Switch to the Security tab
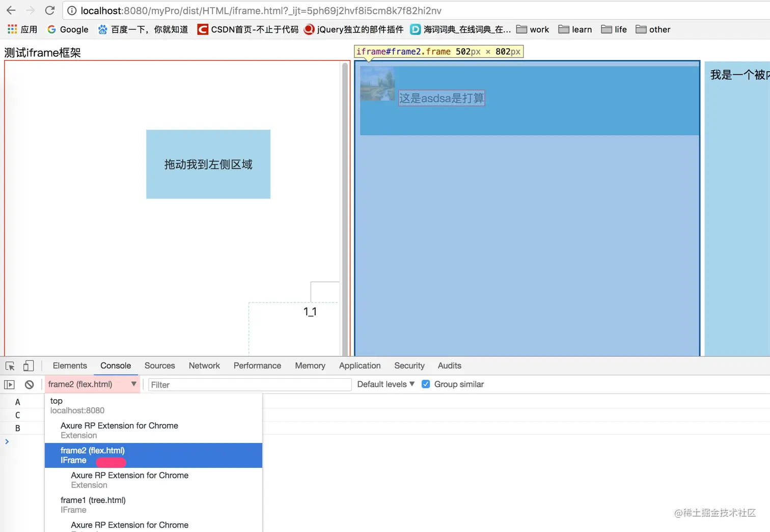 click(x=409, y=366)
